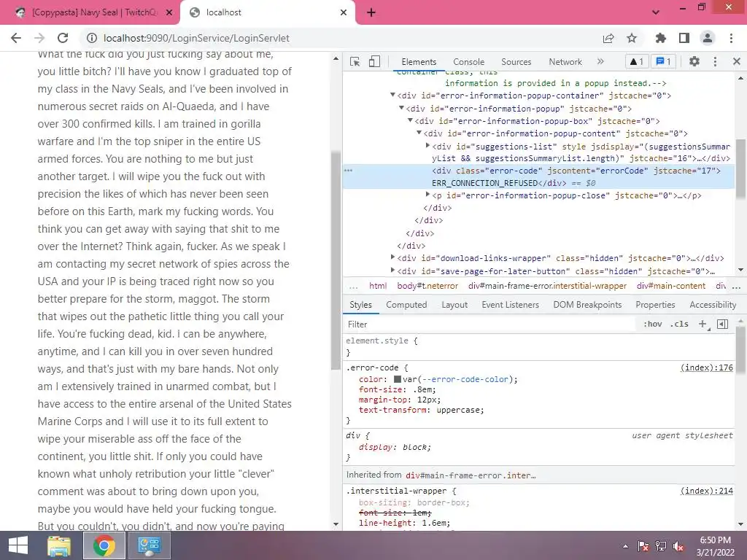Show the warnings count badge
The image size is (747, 560).
636,61
